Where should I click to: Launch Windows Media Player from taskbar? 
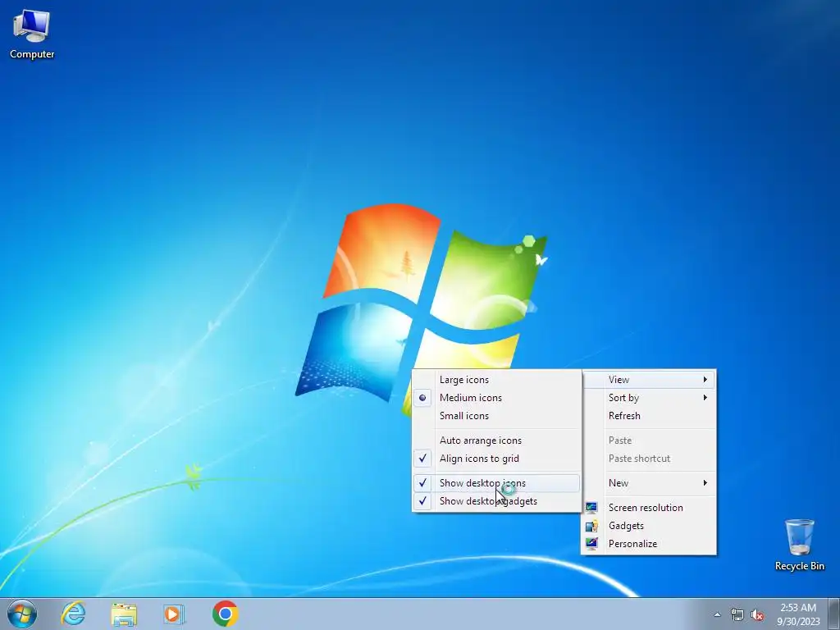click(174, 614)
